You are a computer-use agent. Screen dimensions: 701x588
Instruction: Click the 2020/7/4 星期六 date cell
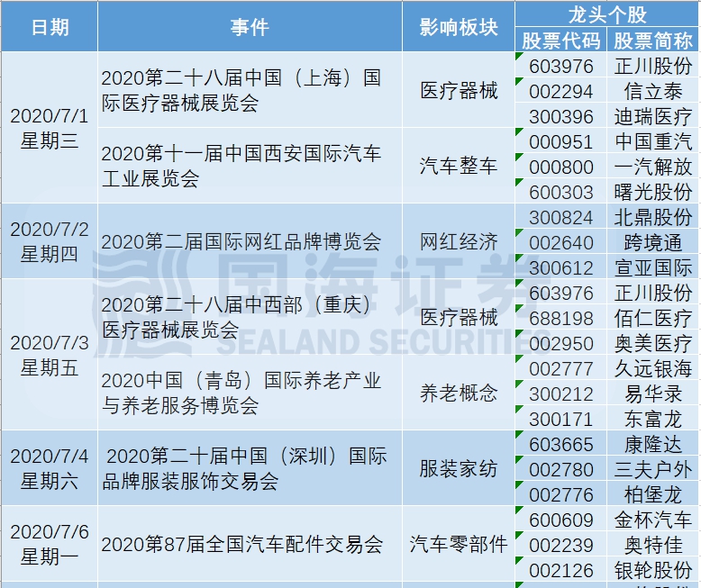point(50,469)
